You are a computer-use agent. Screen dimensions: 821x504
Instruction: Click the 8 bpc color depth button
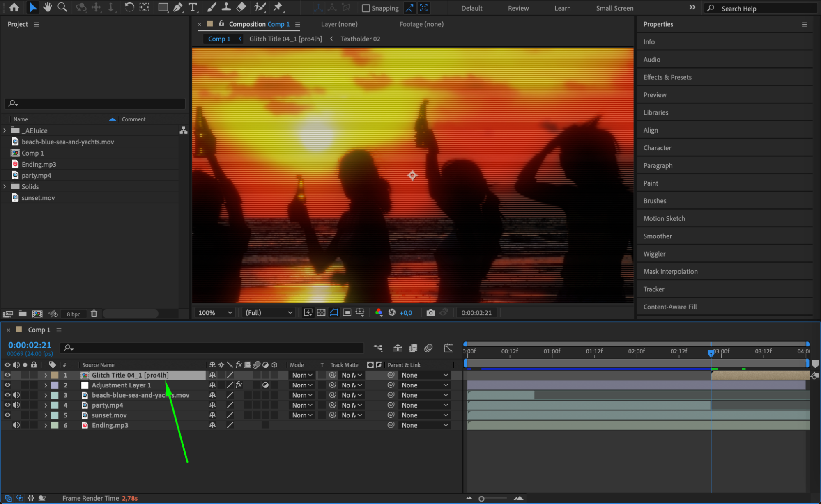[74, 314]
